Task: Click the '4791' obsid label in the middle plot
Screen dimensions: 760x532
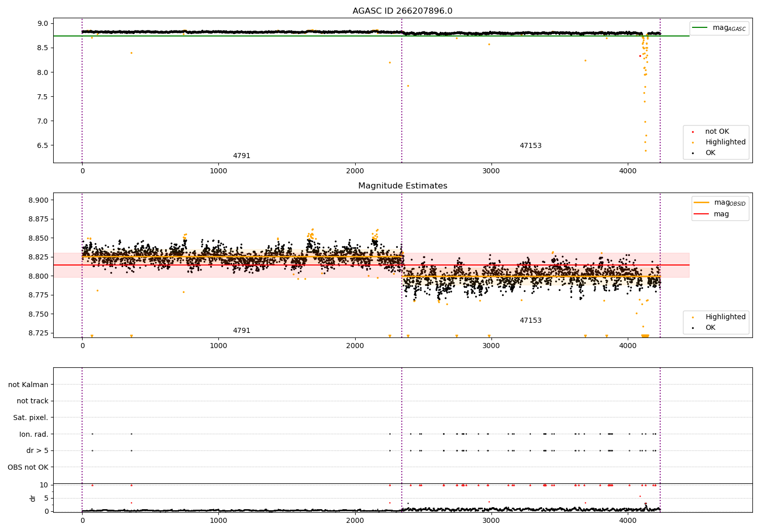Action: tap(242, 331)
